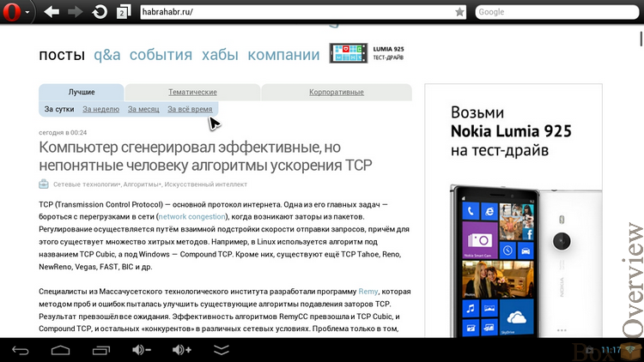Follow the network congestion link

191,216
